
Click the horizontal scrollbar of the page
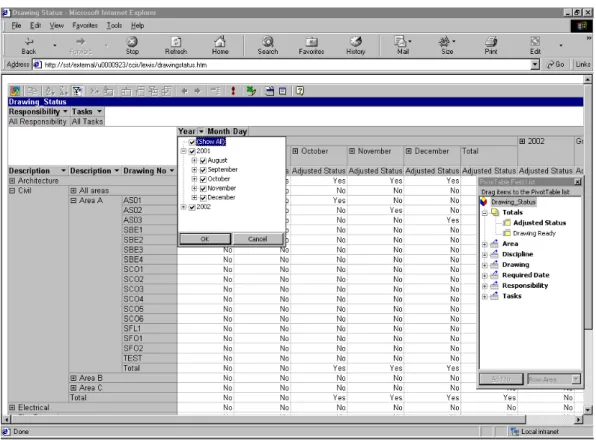pyautogui.click(x=269, y=419)
